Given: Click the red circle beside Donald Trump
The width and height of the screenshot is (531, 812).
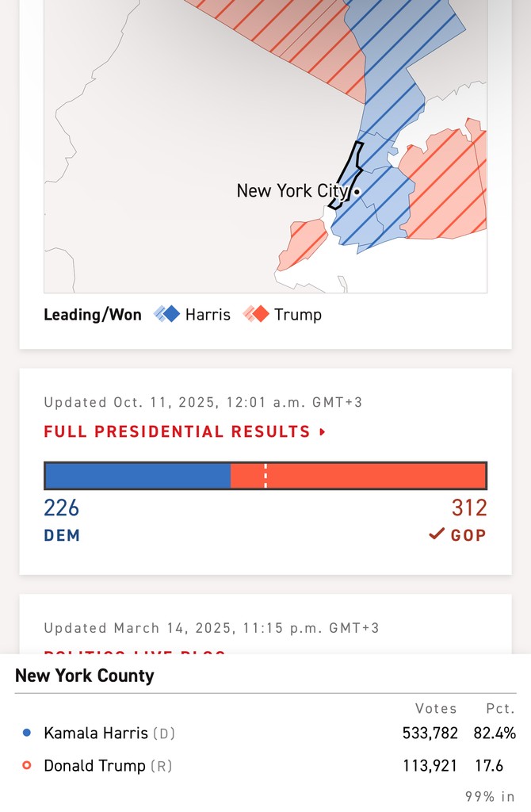Looking at the screenshot, I should click(27, 766).
